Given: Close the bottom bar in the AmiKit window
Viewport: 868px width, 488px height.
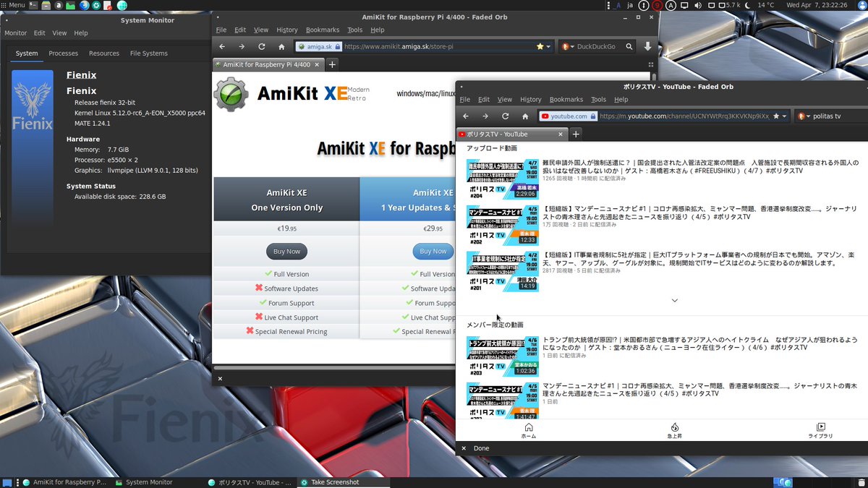Looking at the screenshot, I should [x=220, y=378].
